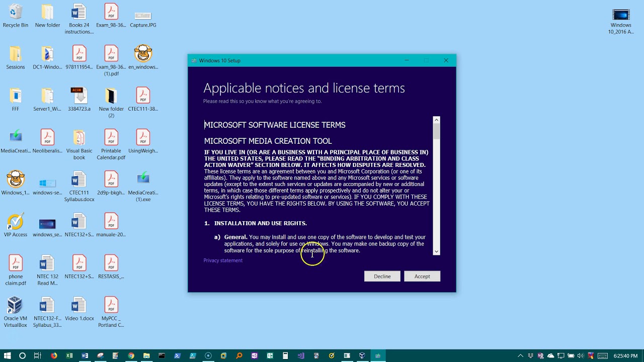Select the phone claim.pdf file
644x362 pixels.
click(16, 270)
